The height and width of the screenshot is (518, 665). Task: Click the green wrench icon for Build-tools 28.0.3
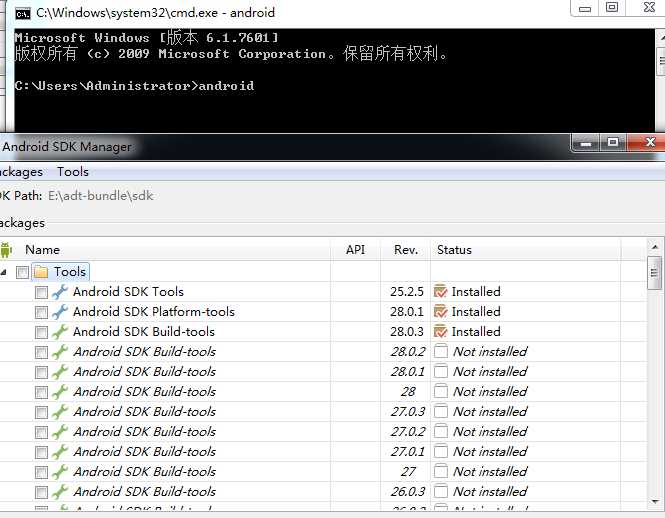[x=60, y=332]
